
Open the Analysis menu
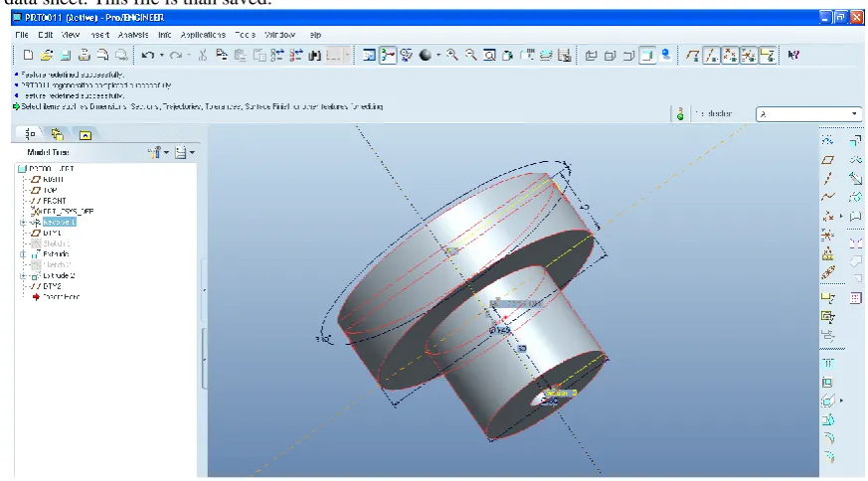(133, 35)
